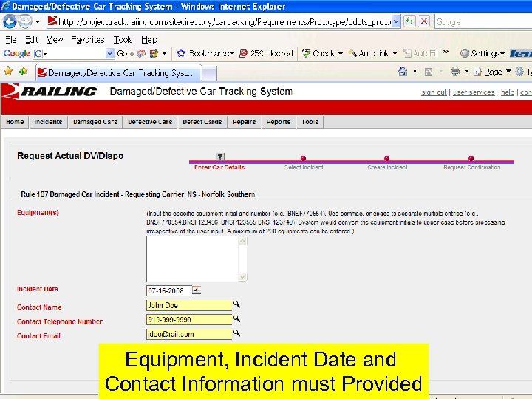Click the Stop loading red X icon
Viewport: 532px width, 399px height.
(x=424, y=21)
